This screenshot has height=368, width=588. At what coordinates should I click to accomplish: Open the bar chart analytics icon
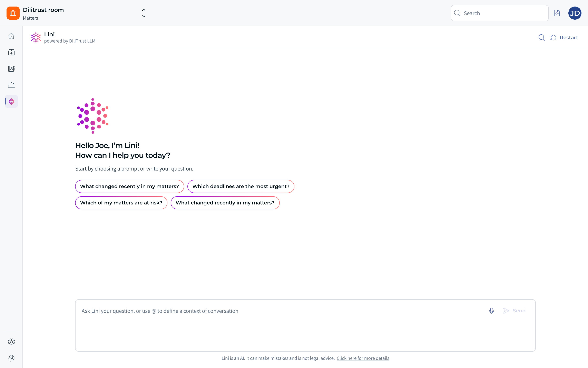[x=11, y=85]
